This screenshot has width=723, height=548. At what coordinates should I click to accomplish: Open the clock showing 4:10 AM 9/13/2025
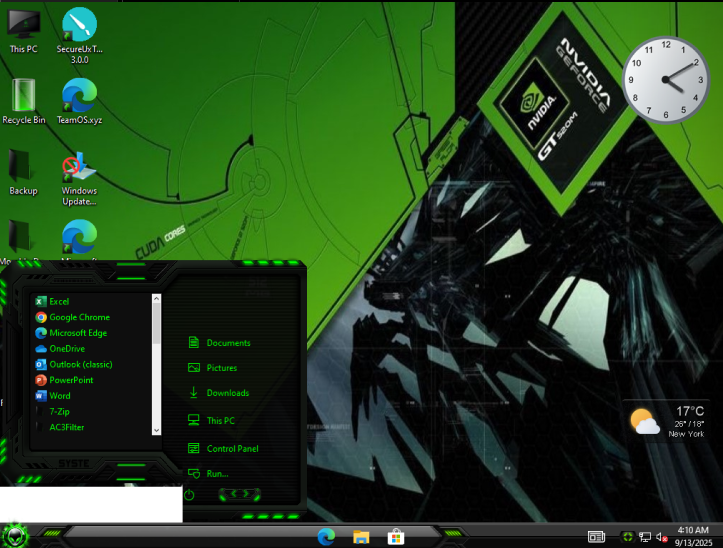[693, 536]
